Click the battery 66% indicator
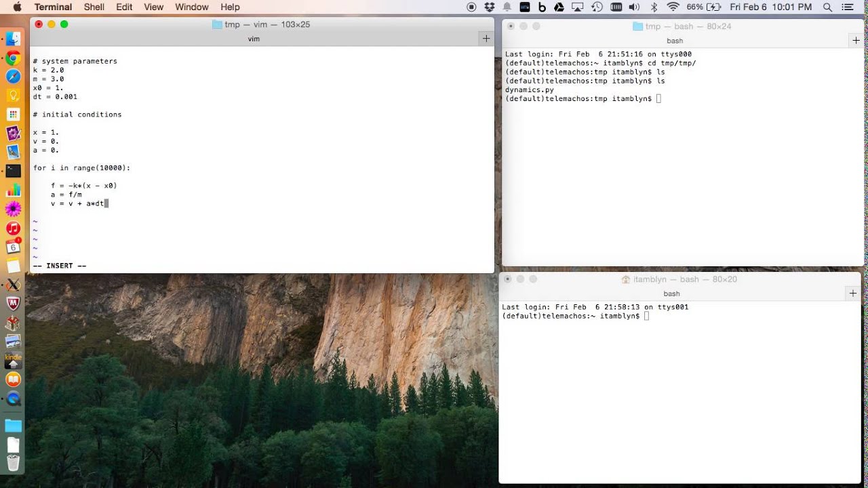The width and height of the screenshot is (868, 488). coord(704,7)
